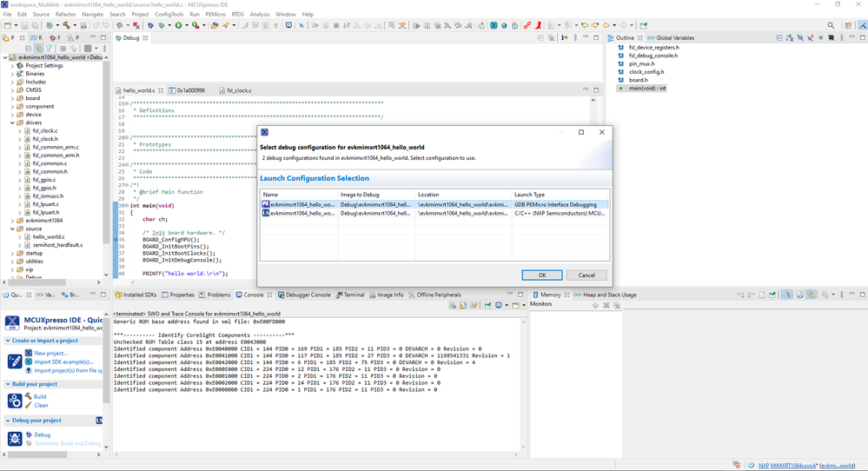Toggle Link with Editor in Project Explorer
The image size is (868, 471).
(x=40, y=49)
